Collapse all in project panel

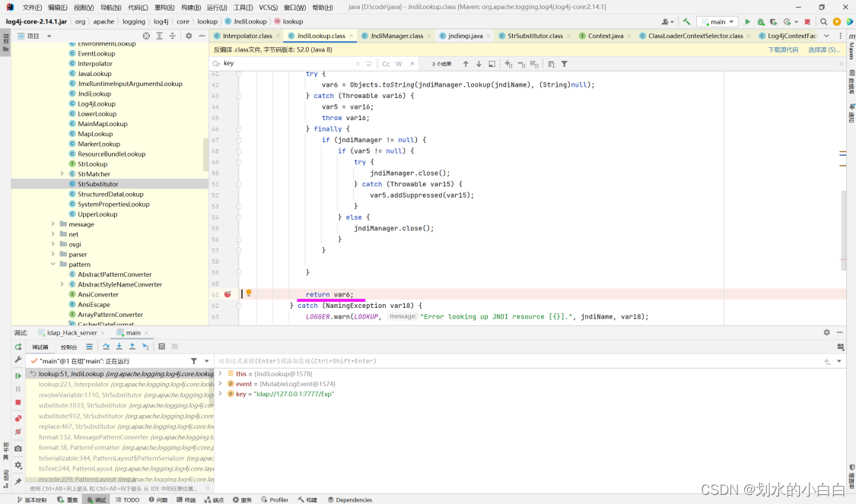point(173,36)
